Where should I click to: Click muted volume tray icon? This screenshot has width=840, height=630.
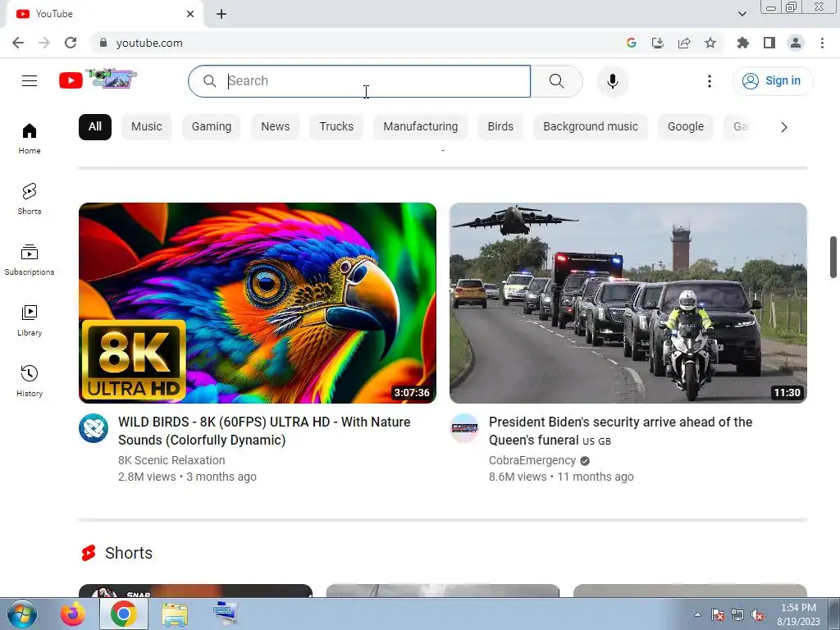(x=757, y=614)
